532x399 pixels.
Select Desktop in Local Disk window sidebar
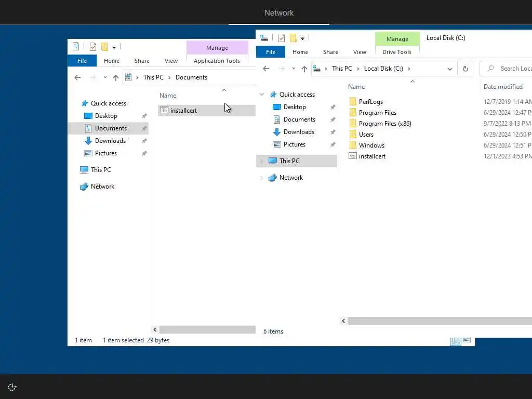pyautogui.click(x=295, y=107)
